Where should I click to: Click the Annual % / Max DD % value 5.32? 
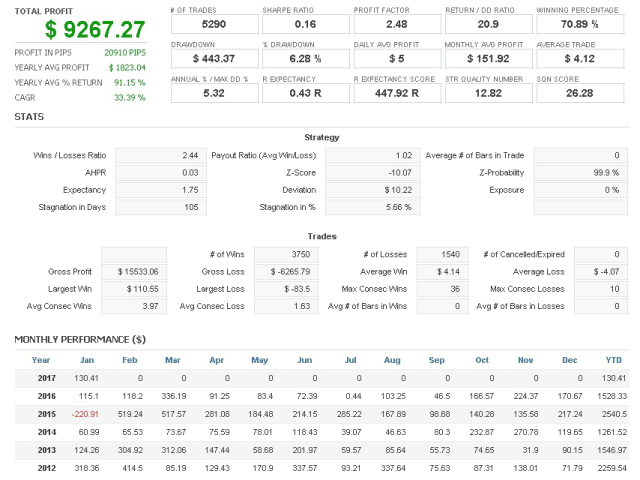pyautogui.click(x=214, y=93)
